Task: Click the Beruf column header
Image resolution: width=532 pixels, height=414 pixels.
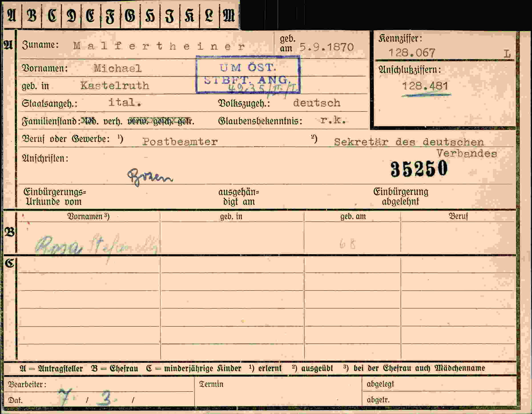Action: click(x=458, y=216)
